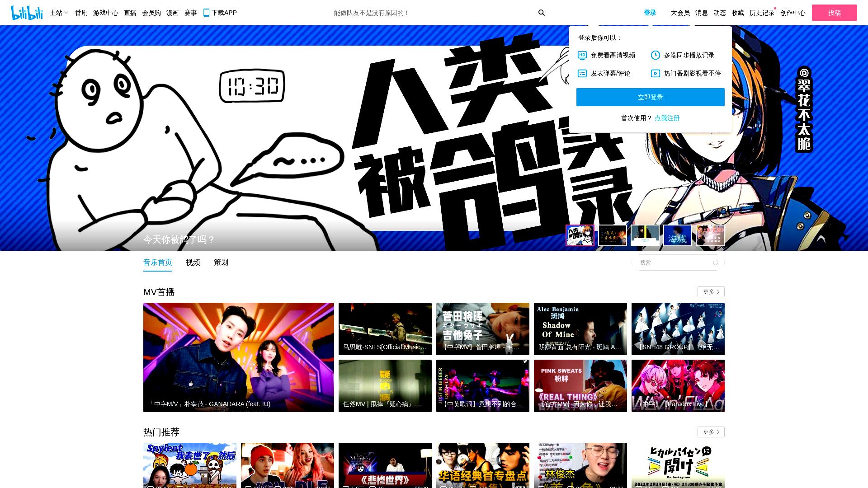Open 菅田将晖 吉他兔子 MV
Screen dimensions: 868x488
pos(483,329)
